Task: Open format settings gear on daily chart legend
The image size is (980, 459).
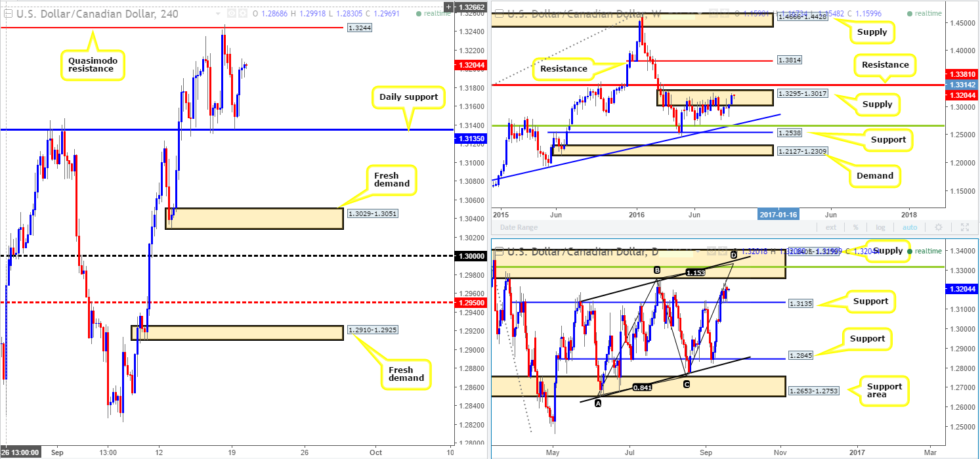Action: tap(722, 251)
